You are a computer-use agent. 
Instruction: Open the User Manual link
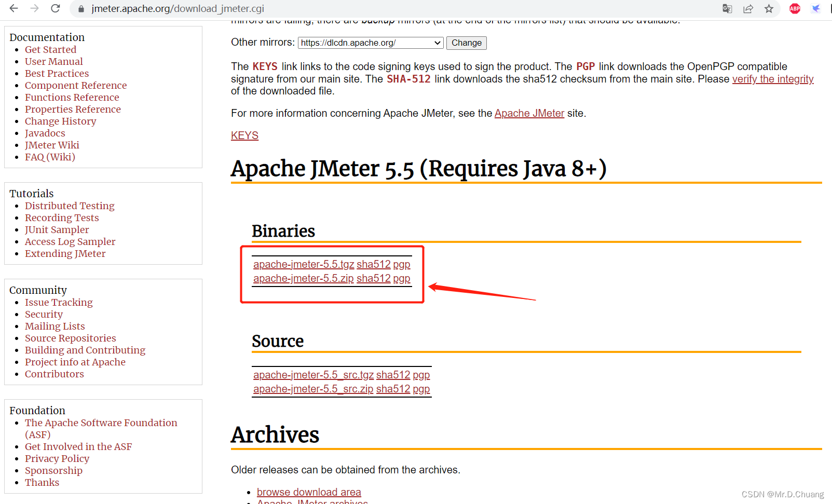point(54,61)
